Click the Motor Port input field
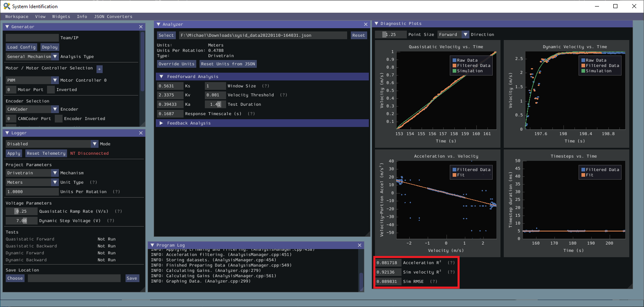The height and width of the screenshot is (307, 644). [x=11, y=90]
